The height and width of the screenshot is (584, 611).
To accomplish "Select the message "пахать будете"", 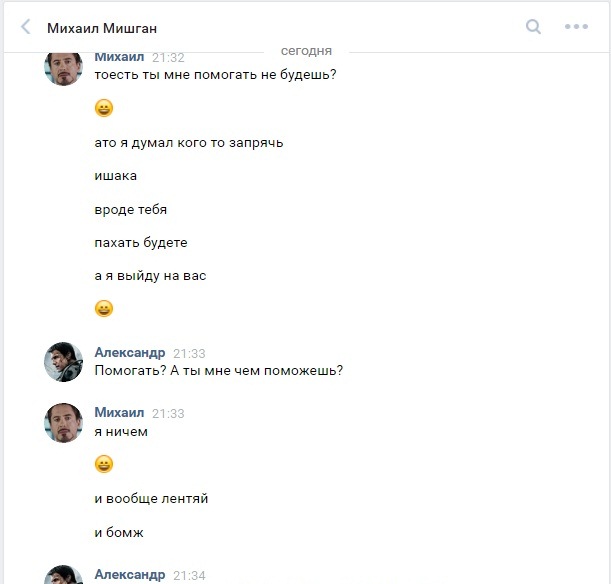I will [x=140, y=242].
